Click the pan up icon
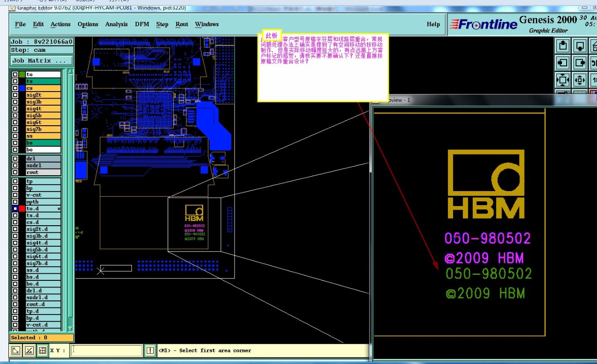The width and height of the screenshot is (597, 364). (x=563, y=46)
